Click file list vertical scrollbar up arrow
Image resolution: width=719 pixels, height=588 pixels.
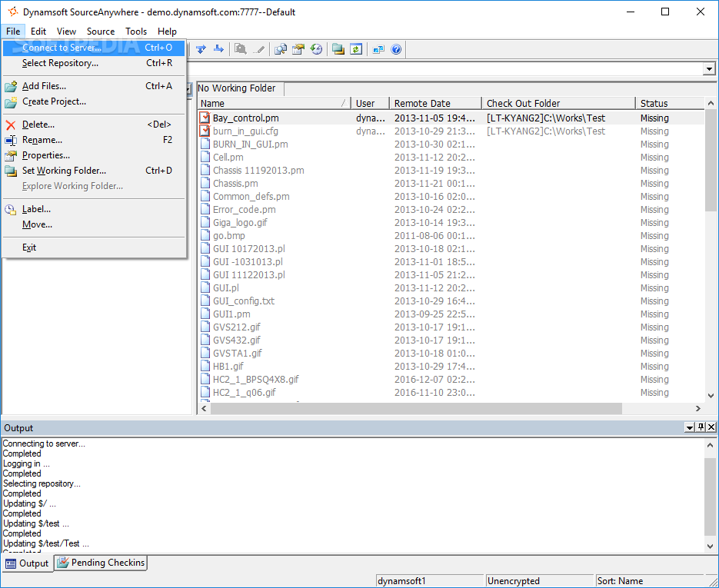point(711,103)
